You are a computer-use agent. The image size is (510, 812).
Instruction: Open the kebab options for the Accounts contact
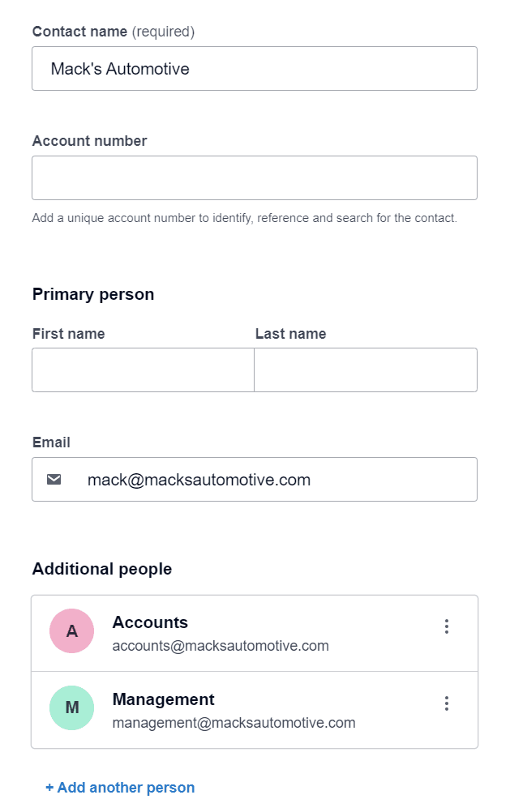tap(447, 626)
